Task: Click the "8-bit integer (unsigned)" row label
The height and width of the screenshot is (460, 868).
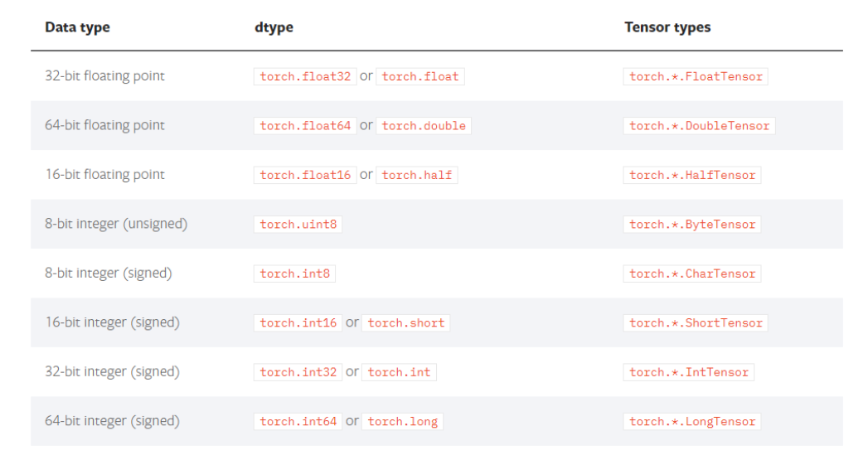Action: (x=116, y=224)
